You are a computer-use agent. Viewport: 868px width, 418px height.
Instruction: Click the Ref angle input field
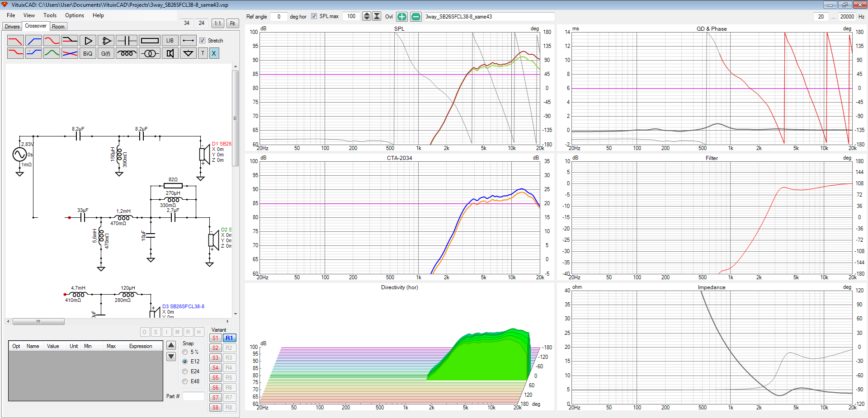[279, 17]
